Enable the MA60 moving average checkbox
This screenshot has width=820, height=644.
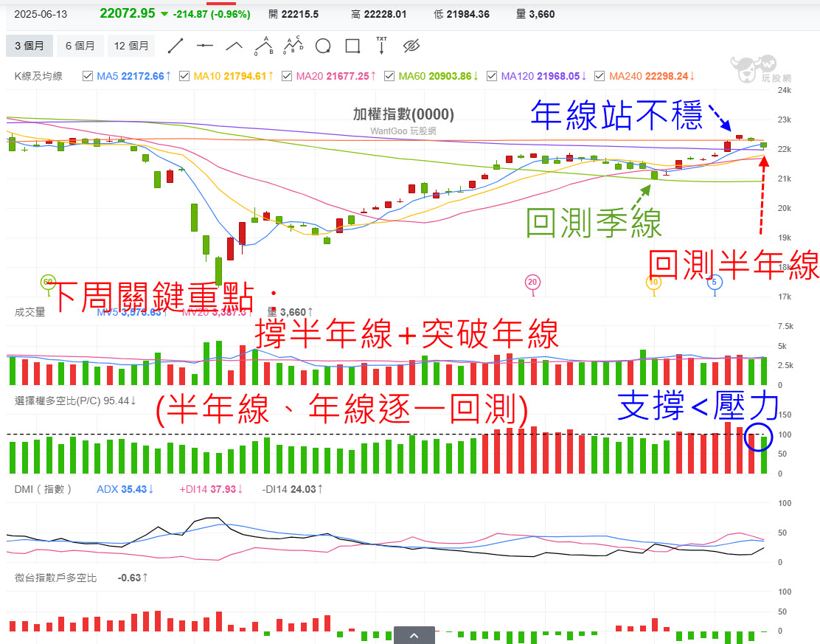(x=389, y=75)
